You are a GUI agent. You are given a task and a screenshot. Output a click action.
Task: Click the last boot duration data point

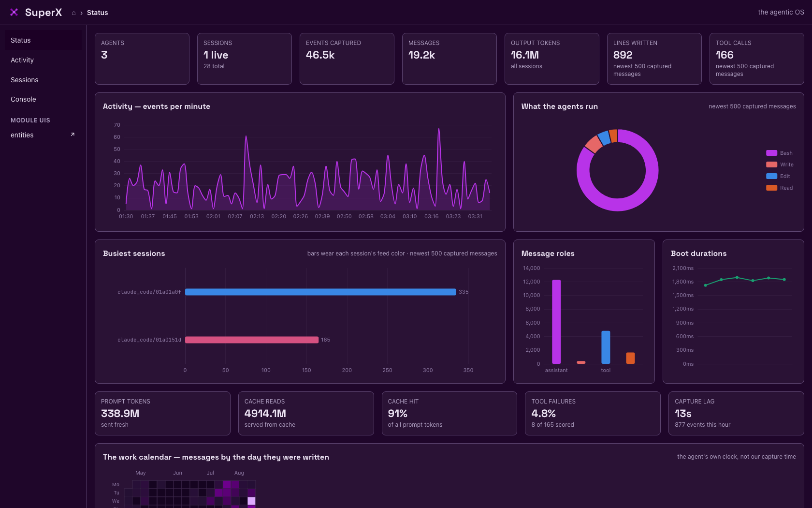784,280
